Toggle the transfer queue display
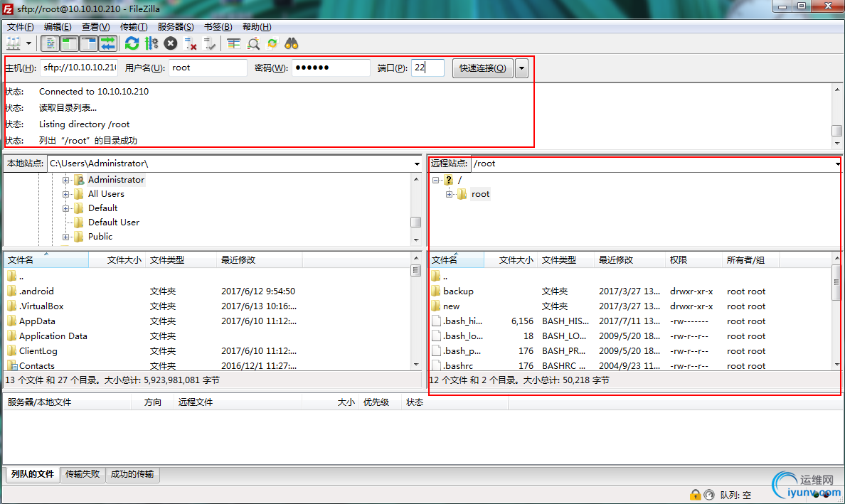 108,43
